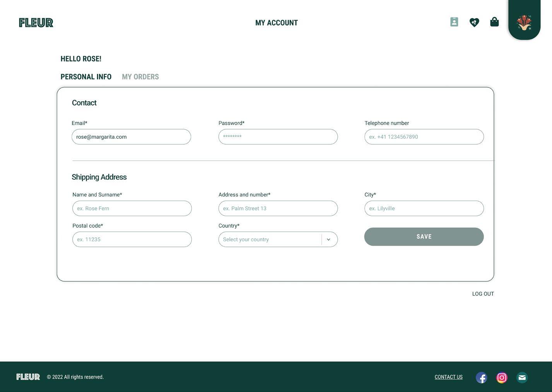The image size is (552, 392).
Task: Click the Contact section heading
Action: coord(84,103)
